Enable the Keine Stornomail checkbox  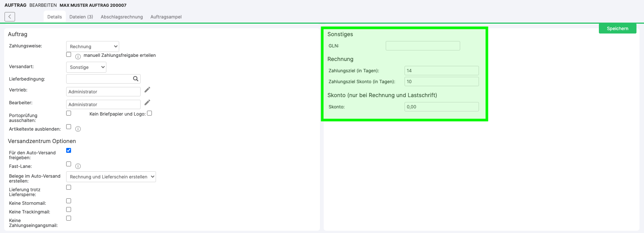pos(69,201)
